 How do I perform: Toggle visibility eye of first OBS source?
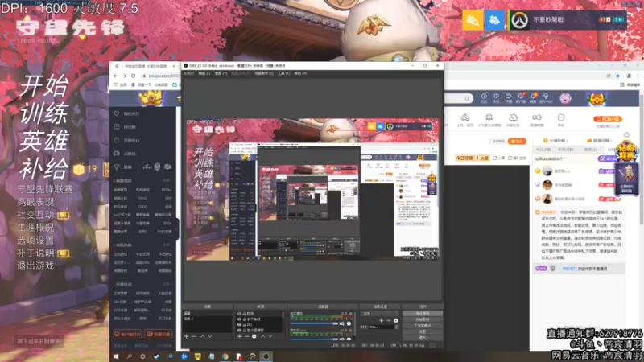click(x=239, y=314)
